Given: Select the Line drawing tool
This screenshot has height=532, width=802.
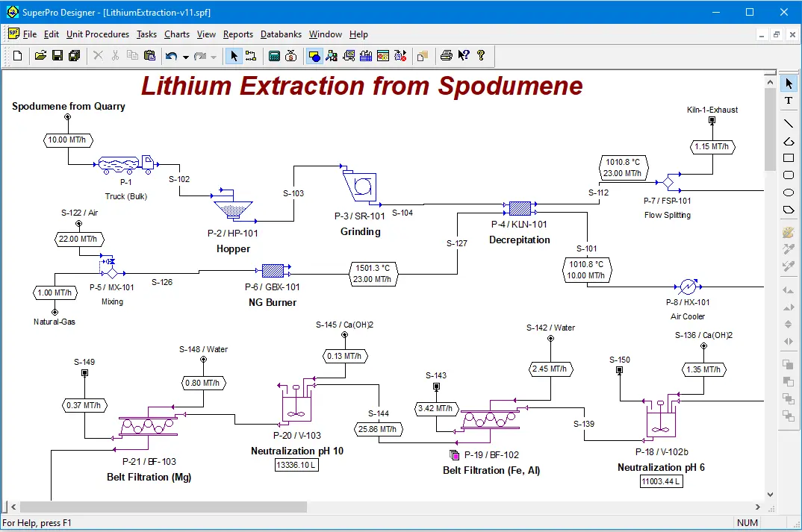Looking at the screenshot, I should (x=789, y=123).
